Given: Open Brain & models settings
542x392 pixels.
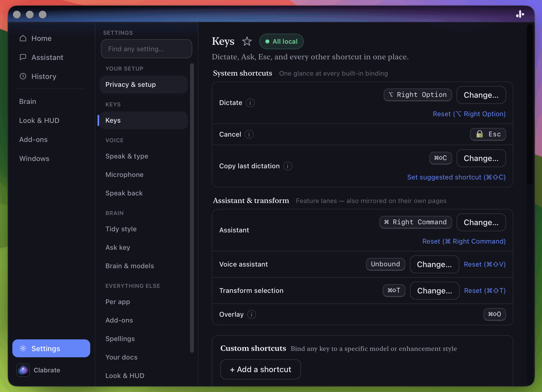Looking at the screenshot, I should pyautogui.click(x=129, y=266).
